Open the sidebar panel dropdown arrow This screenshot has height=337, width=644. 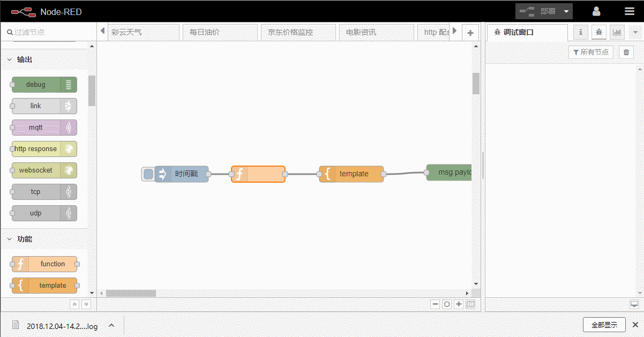(x=636, y=32)
